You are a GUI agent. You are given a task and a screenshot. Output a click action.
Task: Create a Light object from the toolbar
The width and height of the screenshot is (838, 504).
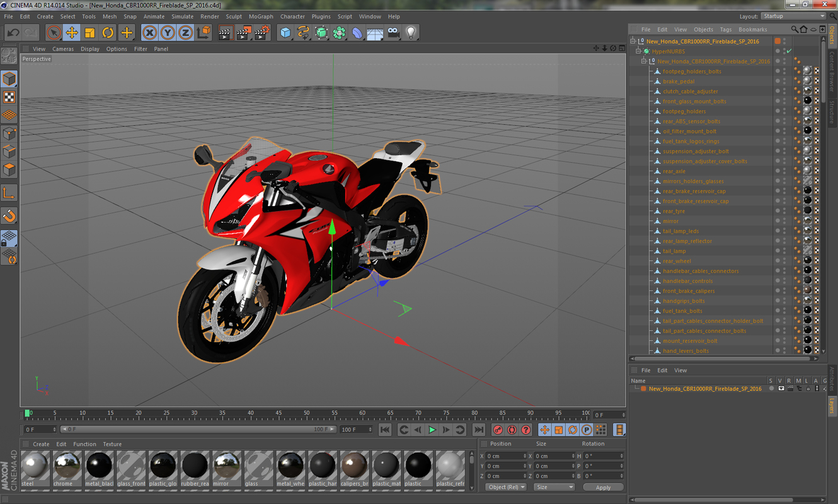(410, 32)
